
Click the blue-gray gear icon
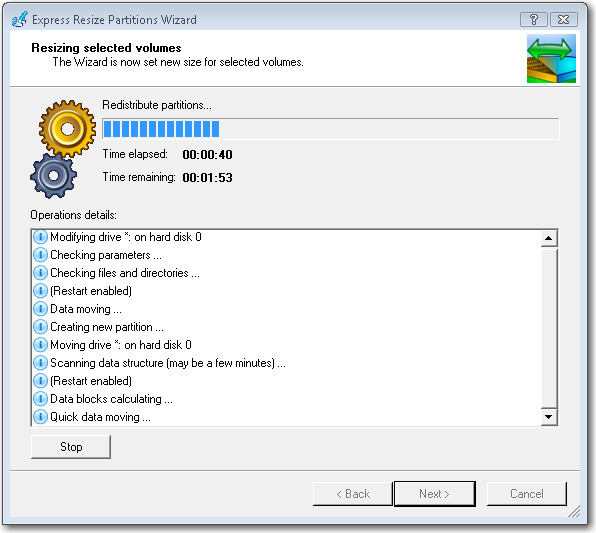(53, 176)
